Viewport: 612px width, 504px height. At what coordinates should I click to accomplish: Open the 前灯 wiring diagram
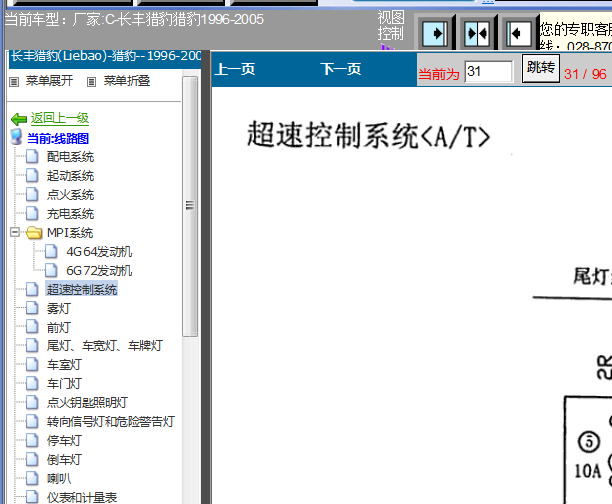coord(59,327)
